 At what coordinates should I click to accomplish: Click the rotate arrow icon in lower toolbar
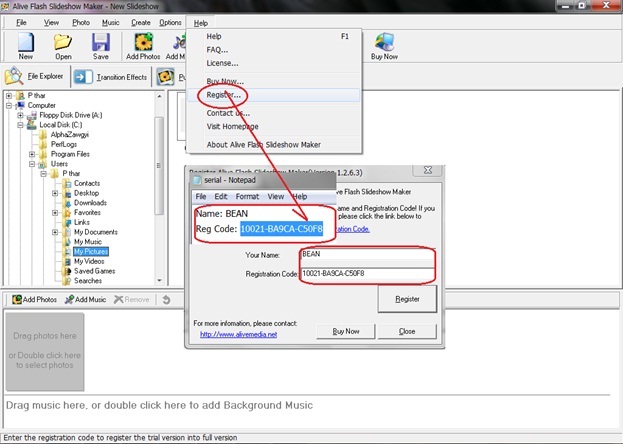166,300
